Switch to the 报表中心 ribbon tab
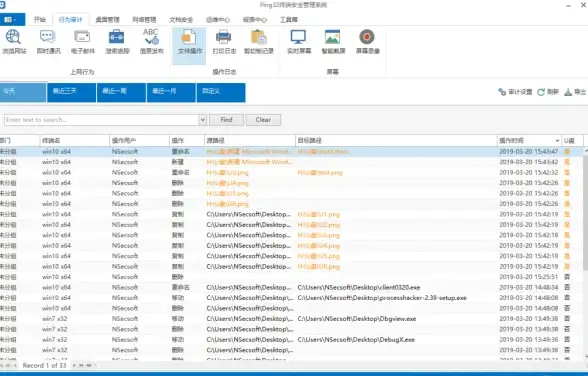 coord(255,19)
